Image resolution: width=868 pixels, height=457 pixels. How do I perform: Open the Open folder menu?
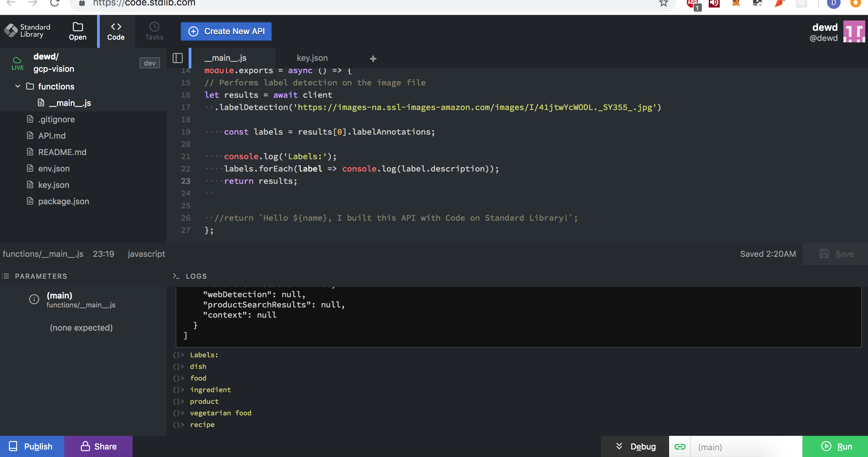78,31
